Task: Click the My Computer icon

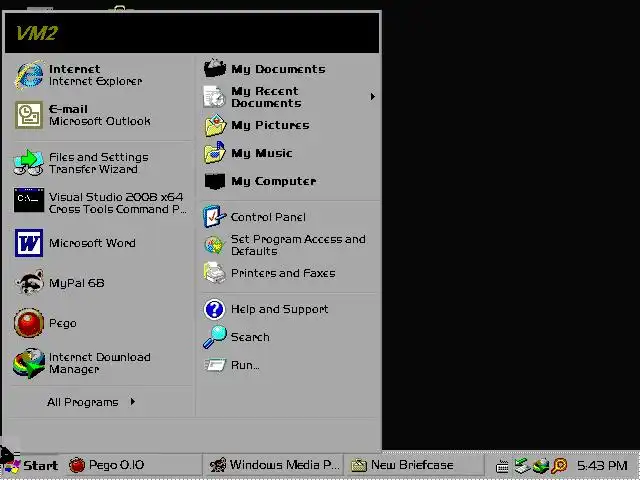Action: click(x=215, y=181)
